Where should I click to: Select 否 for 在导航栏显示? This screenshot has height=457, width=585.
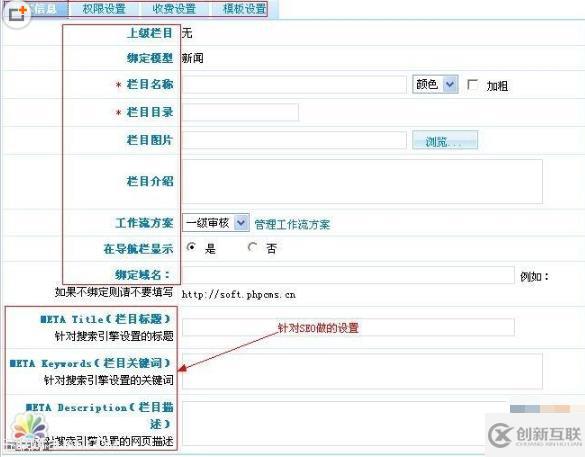pyautogui.click(x=253, y=247)
